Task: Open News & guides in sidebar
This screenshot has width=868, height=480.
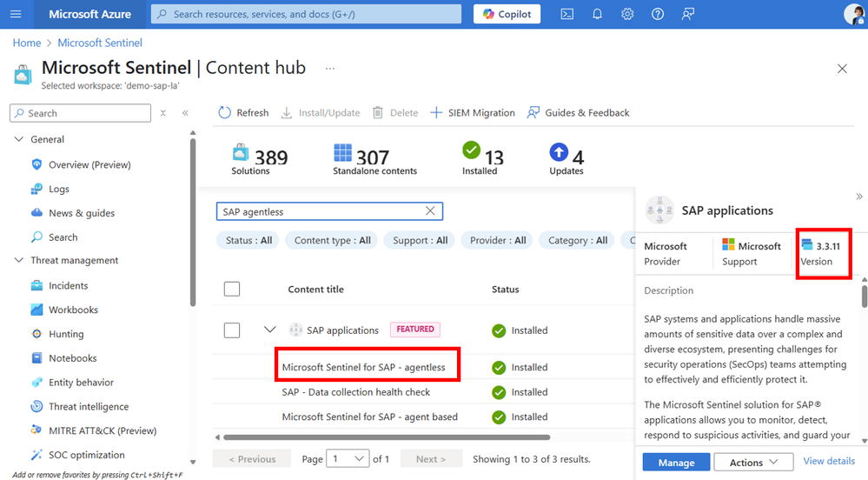Action: [x=82, y=213]
